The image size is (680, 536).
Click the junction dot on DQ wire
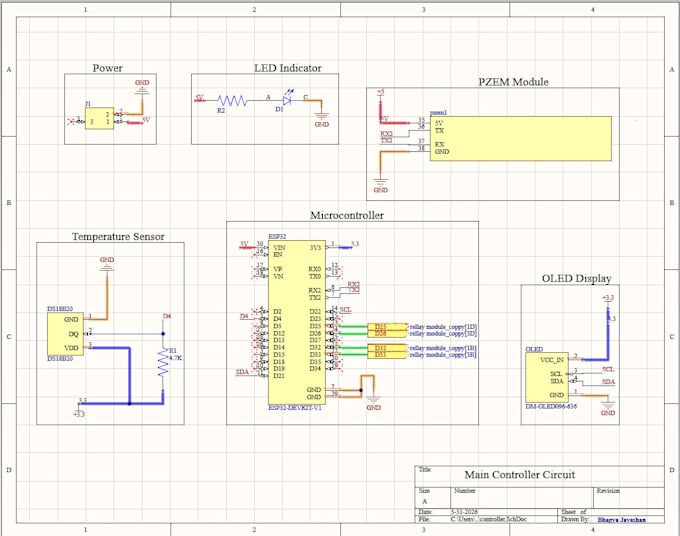pyautogui.click(x=163, y=333)
